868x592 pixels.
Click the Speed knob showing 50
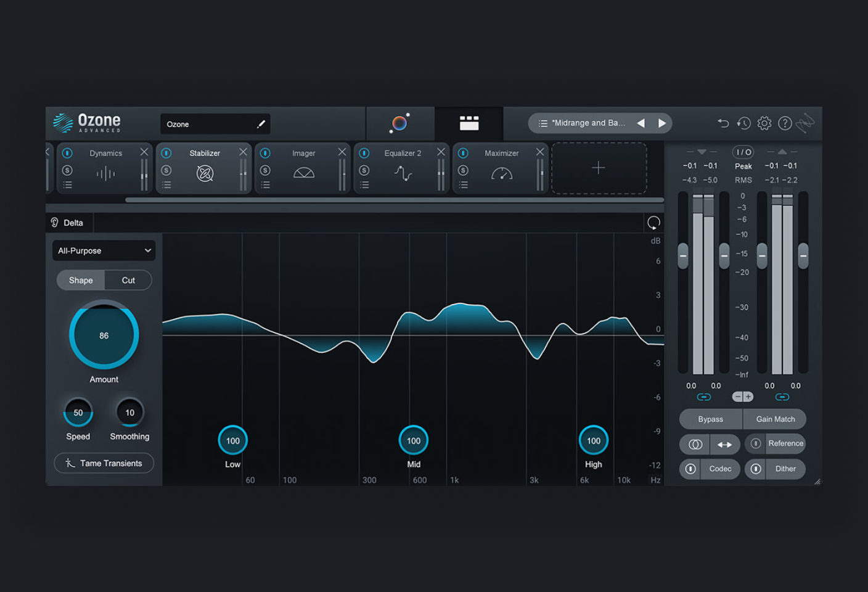click(78, 413)
